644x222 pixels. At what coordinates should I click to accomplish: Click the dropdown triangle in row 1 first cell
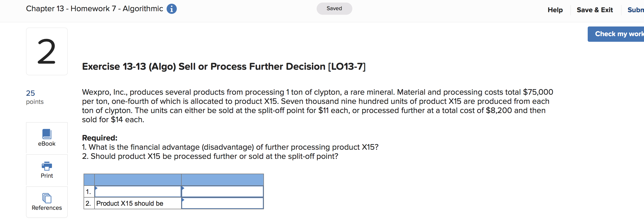pos(96,188)
